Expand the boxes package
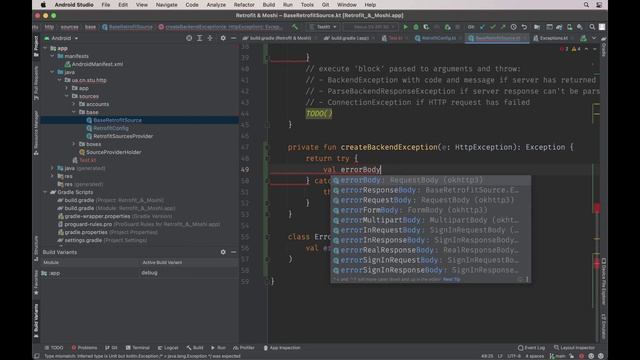 point(74,144)
